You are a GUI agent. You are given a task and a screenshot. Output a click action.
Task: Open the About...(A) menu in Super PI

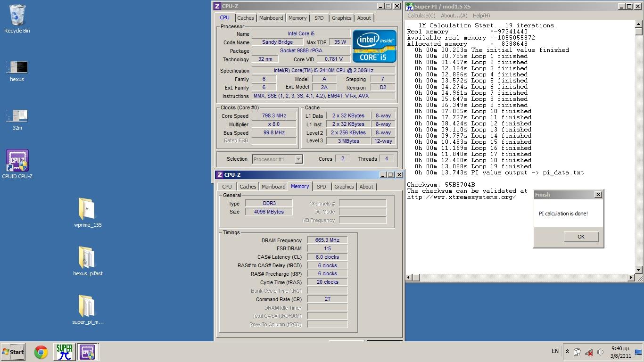[x=454, y=16]
